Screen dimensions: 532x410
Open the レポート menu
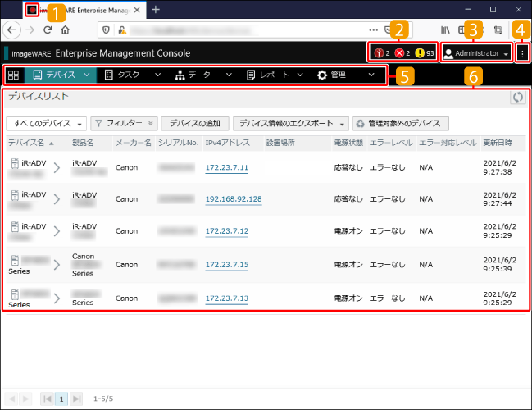(x=275, y=75)
